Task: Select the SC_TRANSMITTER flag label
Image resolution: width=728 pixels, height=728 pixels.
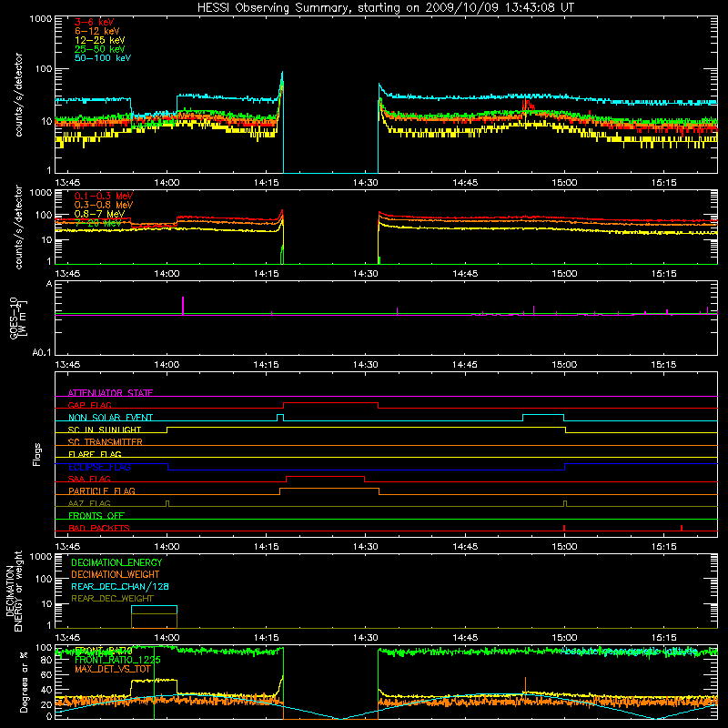Action: 106,442
